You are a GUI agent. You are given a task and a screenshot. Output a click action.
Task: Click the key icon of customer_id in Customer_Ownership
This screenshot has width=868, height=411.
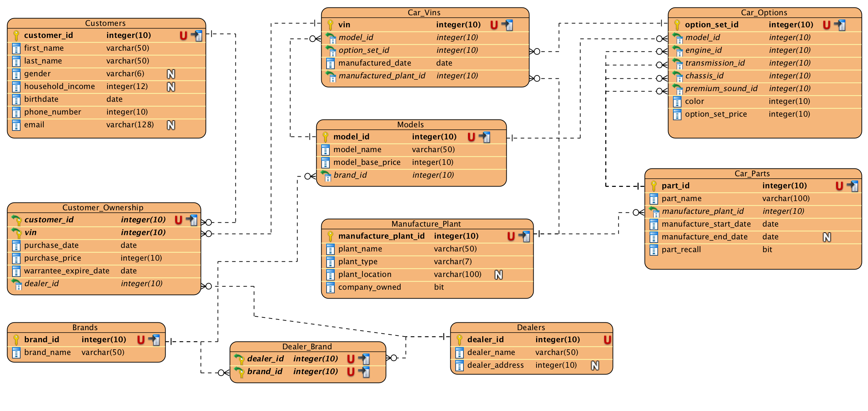pos(17,220)
